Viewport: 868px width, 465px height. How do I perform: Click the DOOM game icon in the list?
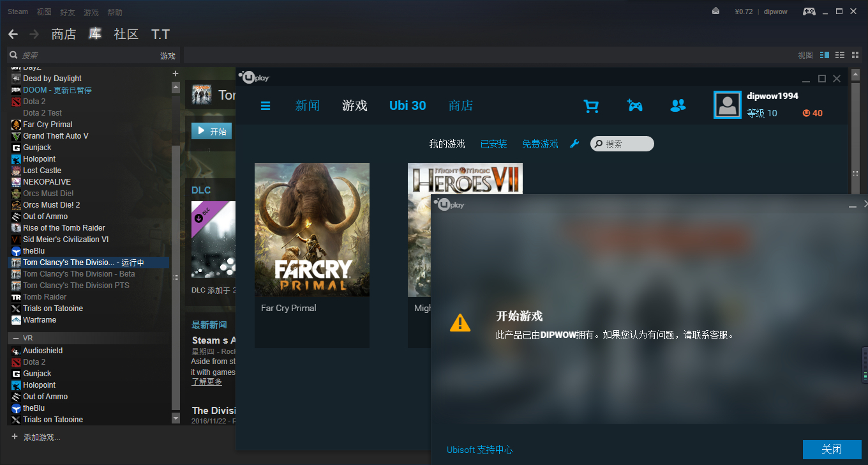17,90
